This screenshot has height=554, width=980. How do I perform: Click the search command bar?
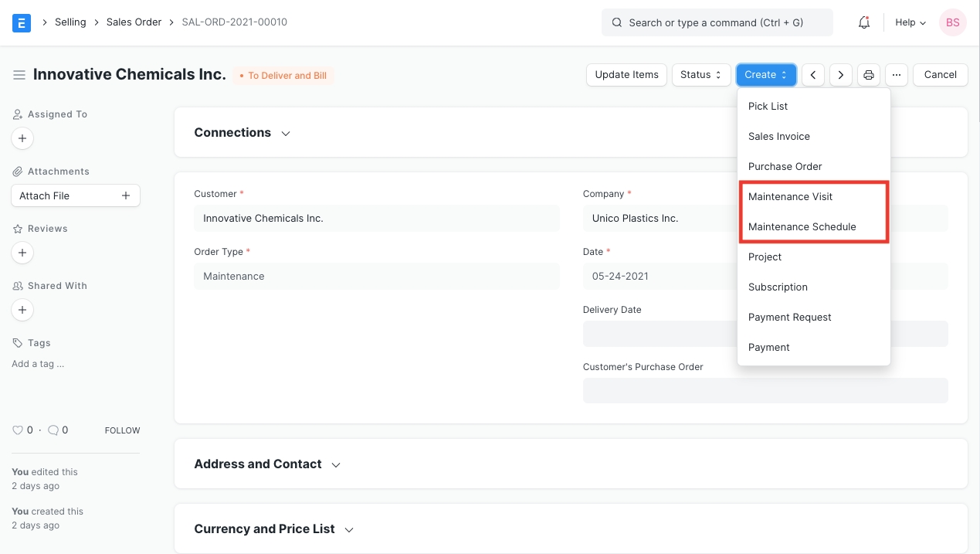click(717, 22)
